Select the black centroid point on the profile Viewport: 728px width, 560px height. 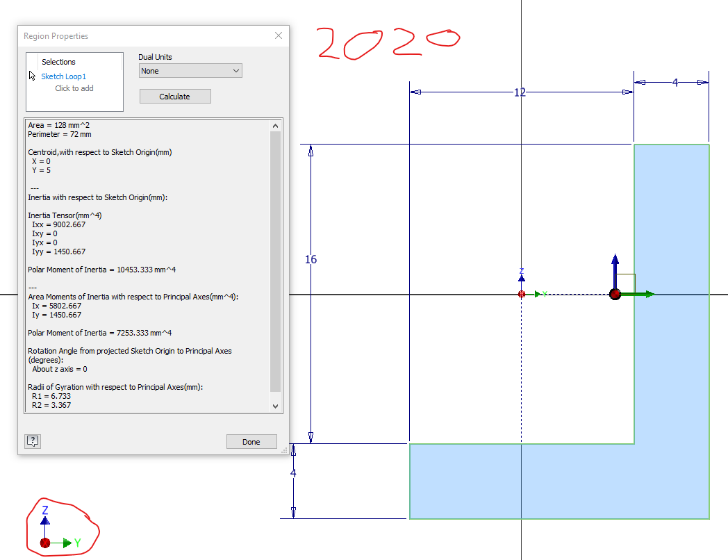[615, 294]
